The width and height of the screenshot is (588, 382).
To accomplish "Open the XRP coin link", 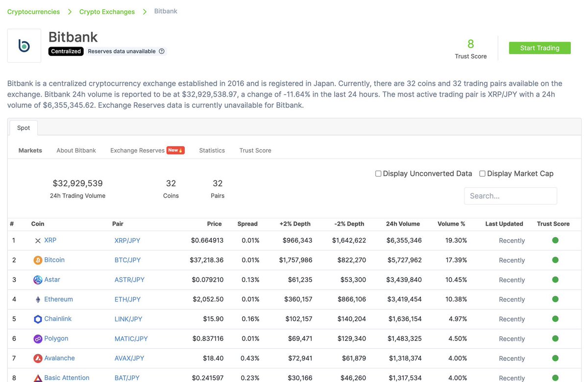I will 50,240.
